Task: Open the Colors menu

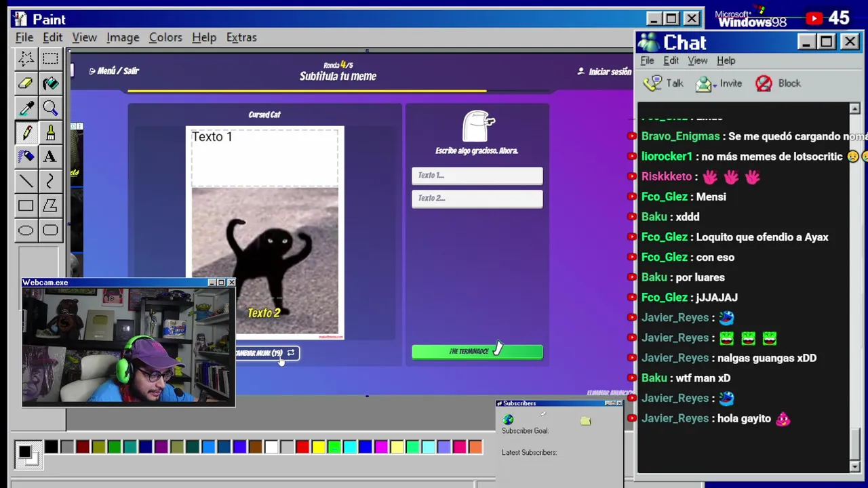Action: [165, 37]
